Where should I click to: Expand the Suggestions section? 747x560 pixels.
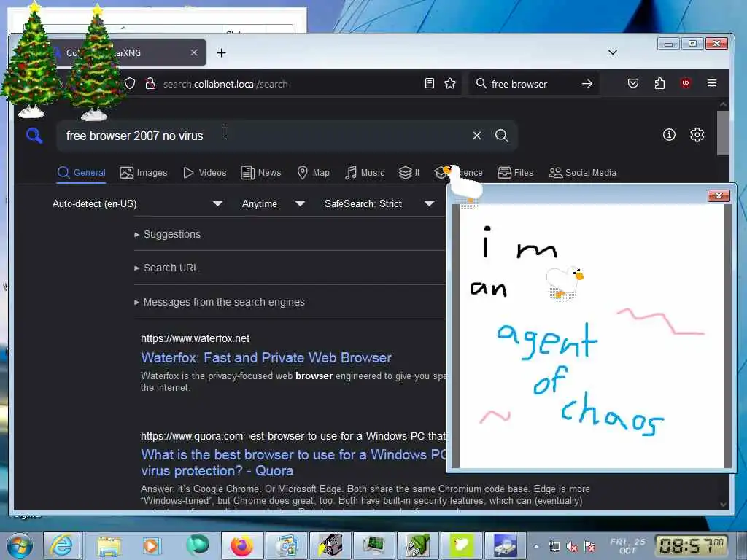[x=168, y=234]
